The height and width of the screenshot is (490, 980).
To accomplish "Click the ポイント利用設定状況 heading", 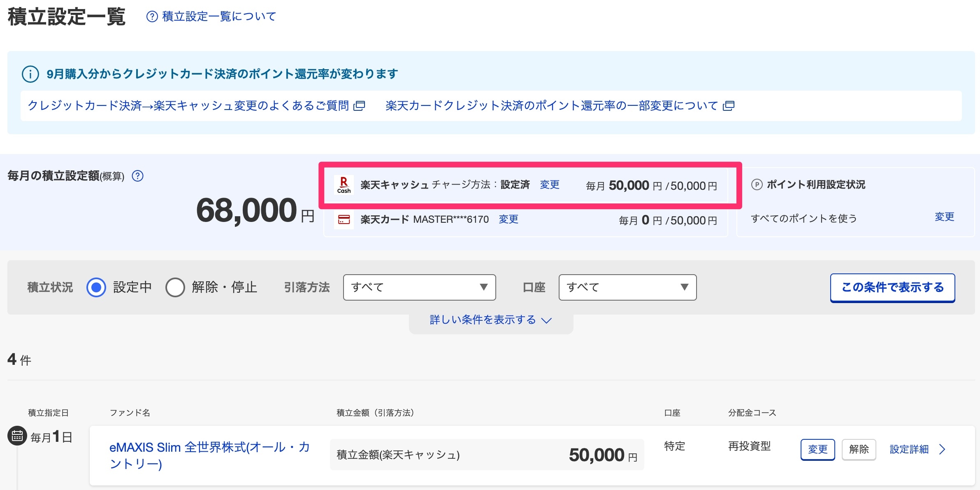I will (x=816, y=184).
